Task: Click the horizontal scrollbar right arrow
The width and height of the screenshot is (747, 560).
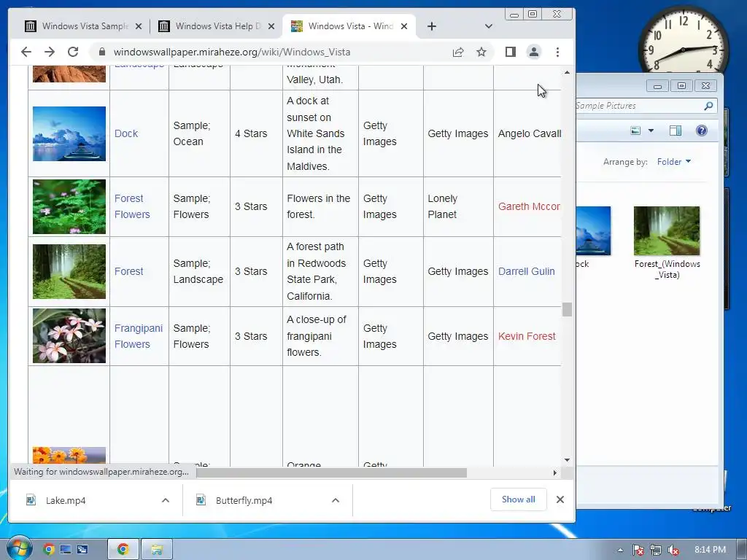Action: point(554,472)
